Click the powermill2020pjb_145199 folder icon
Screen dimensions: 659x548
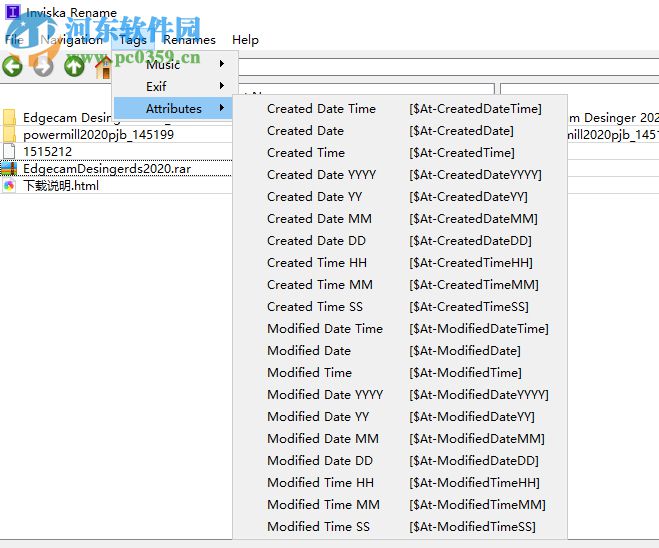pos(9,134)
